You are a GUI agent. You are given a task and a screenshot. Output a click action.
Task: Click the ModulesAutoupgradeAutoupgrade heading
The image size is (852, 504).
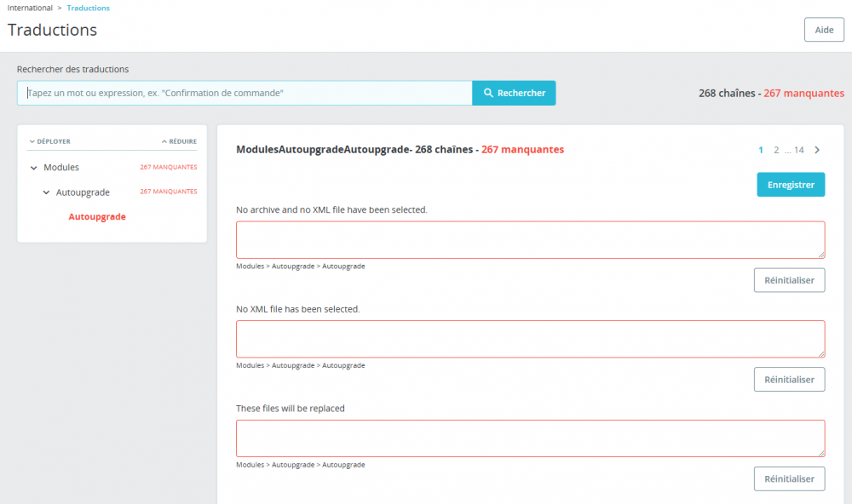pyautogui.click(x=400, y=149)
